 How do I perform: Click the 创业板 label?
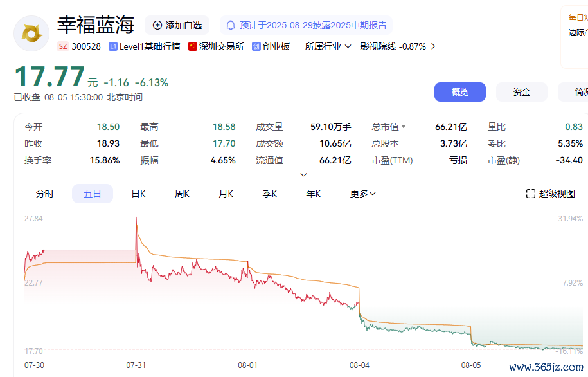(276, 46)
